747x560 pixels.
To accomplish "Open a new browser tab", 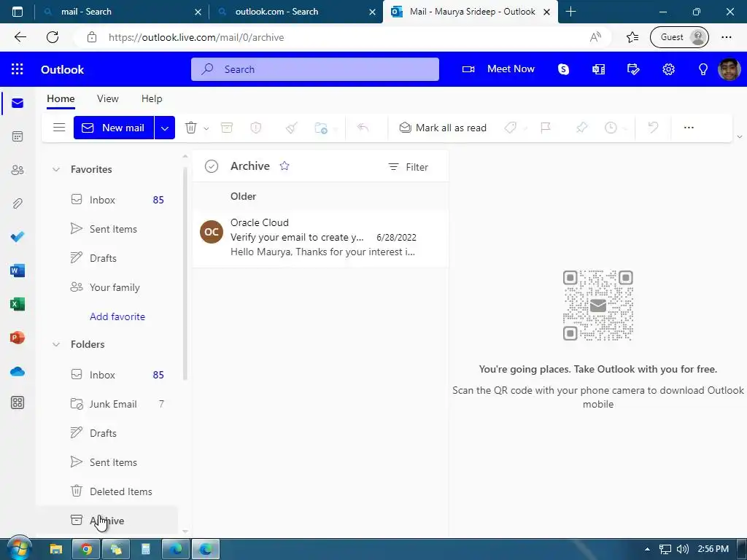I will pos(570,12).
